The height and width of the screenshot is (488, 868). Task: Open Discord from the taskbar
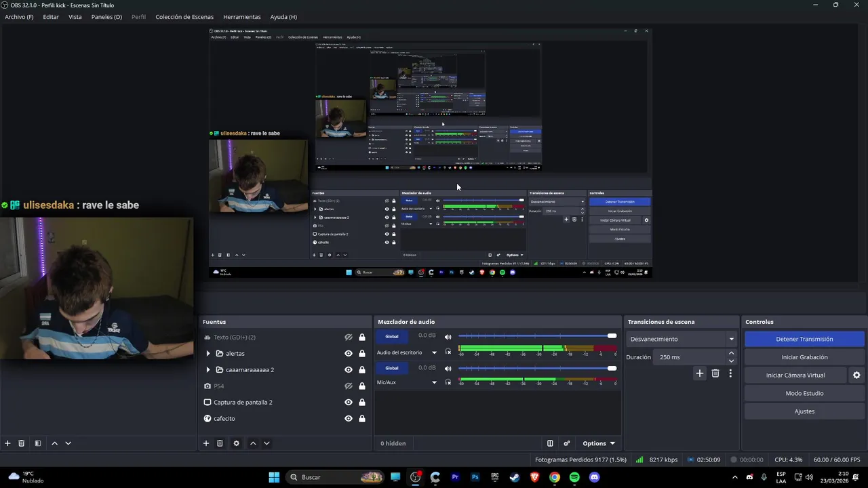[x=595, y=477]
